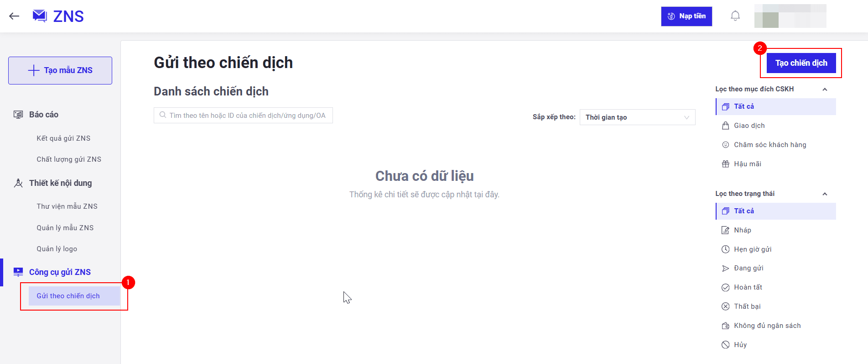Select Nháp draft status filter
The width and height of the screenshot is (868, 364).
[742, 230]
